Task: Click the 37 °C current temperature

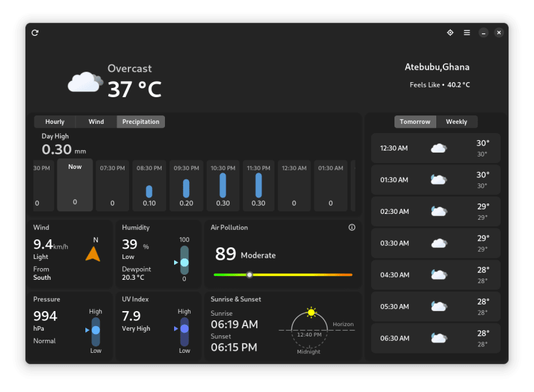Action: tap(134, 89)
